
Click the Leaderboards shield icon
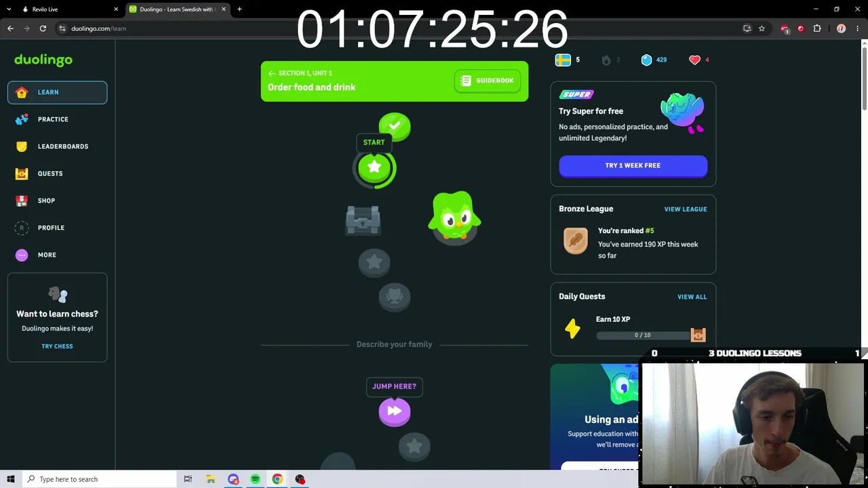point(22,146)
